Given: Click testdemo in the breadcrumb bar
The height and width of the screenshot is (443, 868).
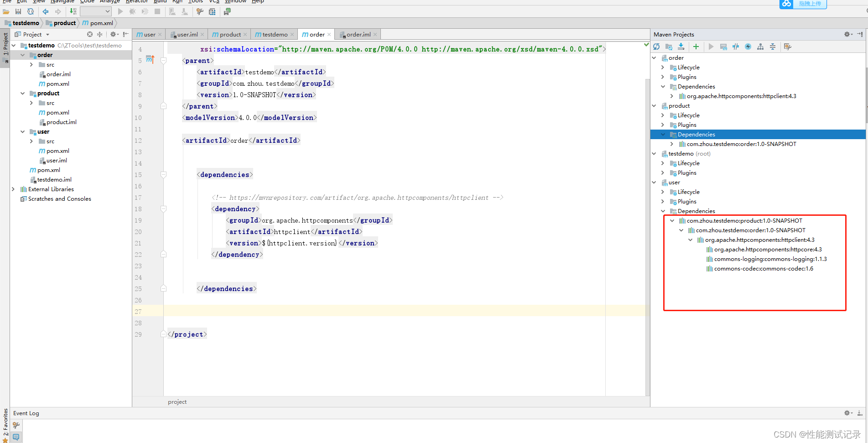Looking at the screenshot, I should pos(22,23).
